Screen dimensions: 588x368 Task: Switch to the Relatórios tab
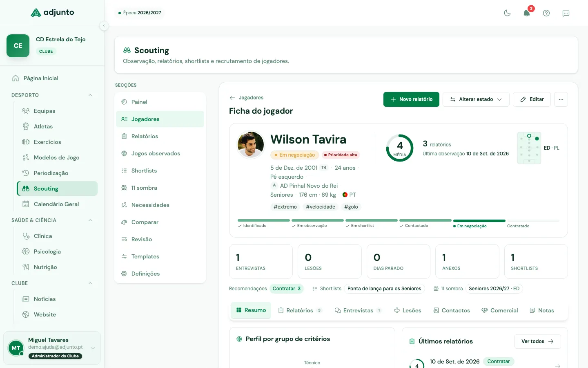tap(300, 310)
